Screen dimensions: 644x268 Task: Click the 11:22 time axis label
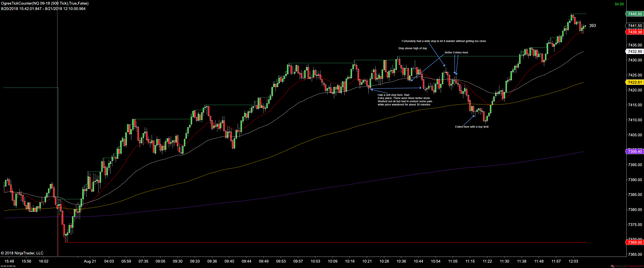[x=487, y=261]
